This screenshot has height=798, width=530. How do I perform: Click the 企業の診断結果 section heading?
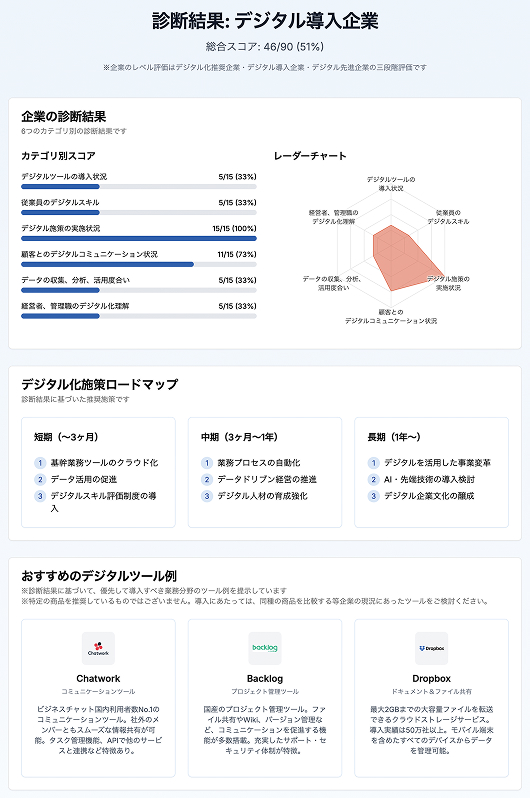(x=64, y=117)
